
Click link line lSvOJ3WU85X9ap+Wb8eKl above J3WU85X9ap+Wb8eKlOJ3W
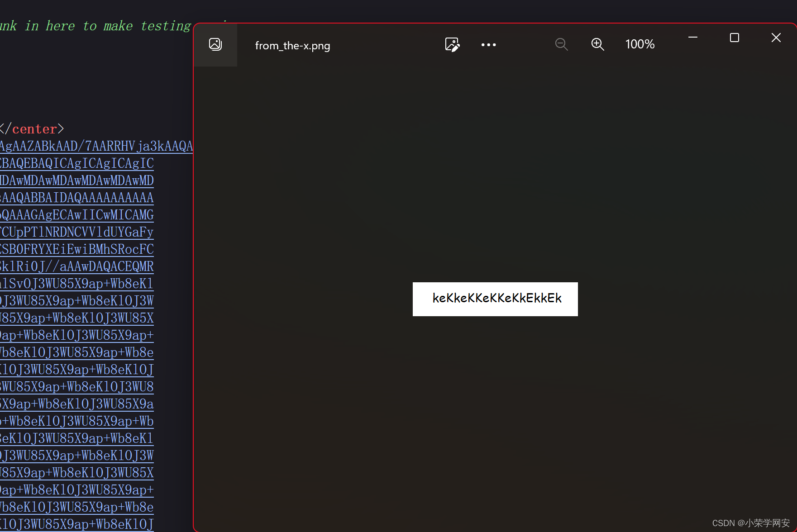tap(77, 284)
